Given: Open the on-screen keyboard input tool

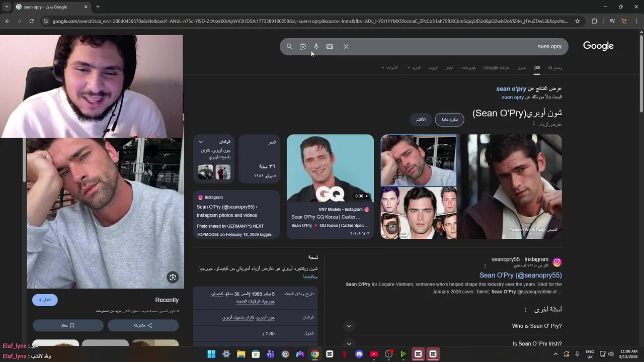Looking at the screenshot, I should pos(330,46).
